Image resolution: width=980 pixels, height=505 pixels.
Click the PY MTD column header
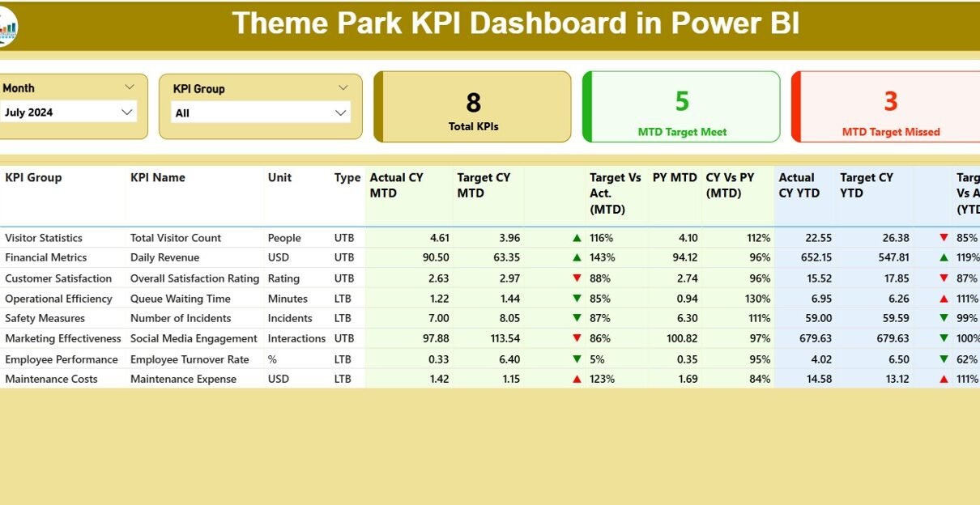[x=675, y=178]
